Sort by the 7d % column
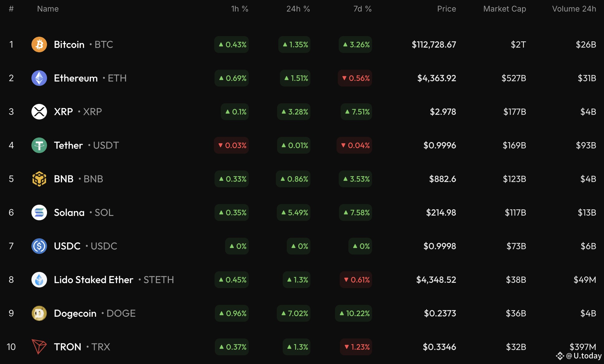This screenshot has width=604, height=364. click(x=362, y=9)
